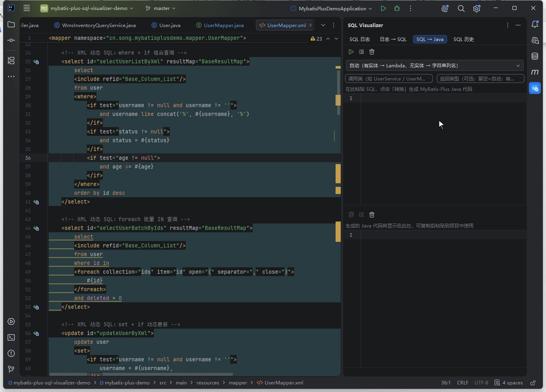The height and width of the screenshot is (392, 546).
Task: Switch to the SQL 历史 tab
Action: [464, 39]
